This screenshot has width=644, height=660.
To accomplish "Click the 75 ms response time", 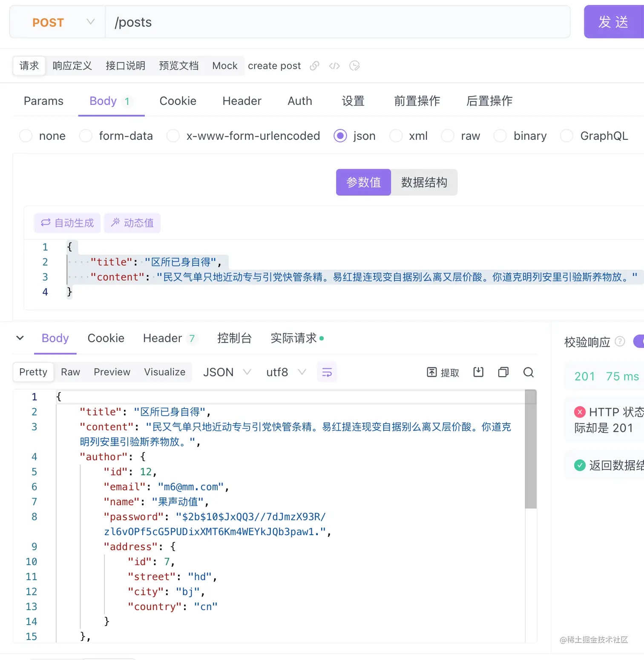I will 622,376.
